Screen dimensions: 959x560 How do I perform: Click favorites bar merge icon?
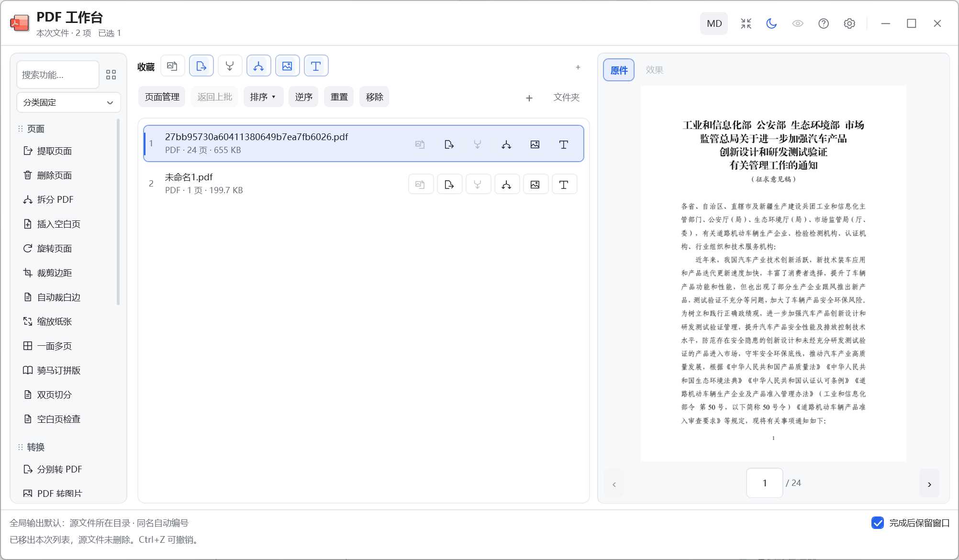(x=230, y=66)
